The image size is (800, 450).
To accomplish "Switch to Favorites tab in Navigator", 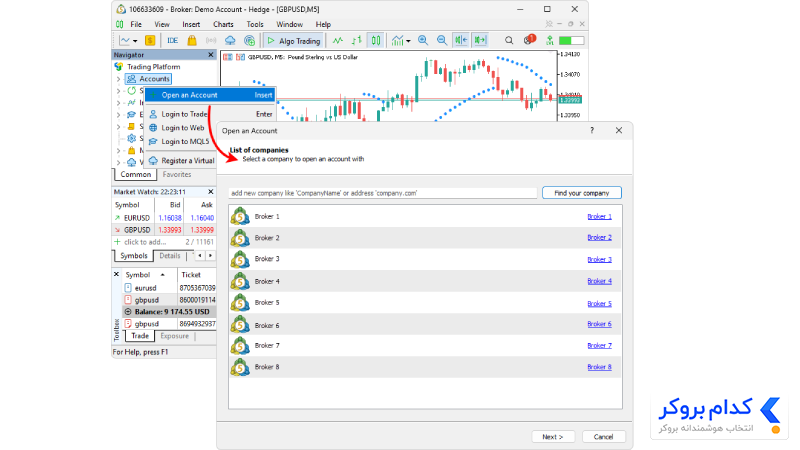I will pyautogui.click(x=177, y=174).
